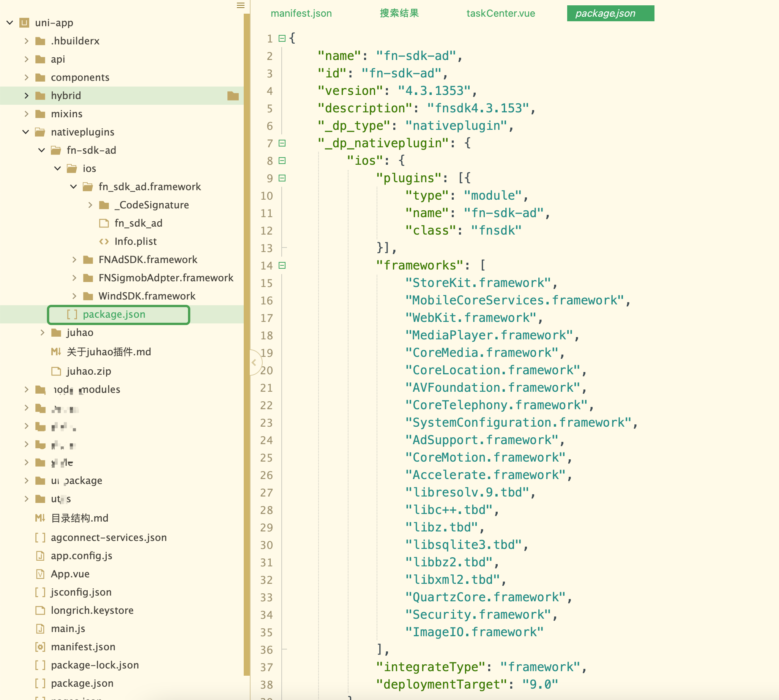Click the agconnect-services.json bracket icon

(x=40, y=537)
